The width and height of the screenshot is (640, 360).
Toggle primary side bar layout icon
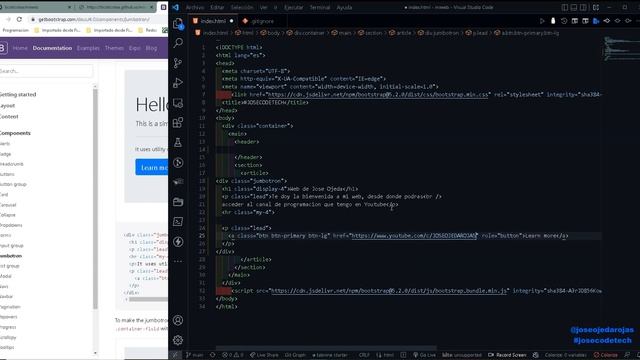tap(564, 7)
